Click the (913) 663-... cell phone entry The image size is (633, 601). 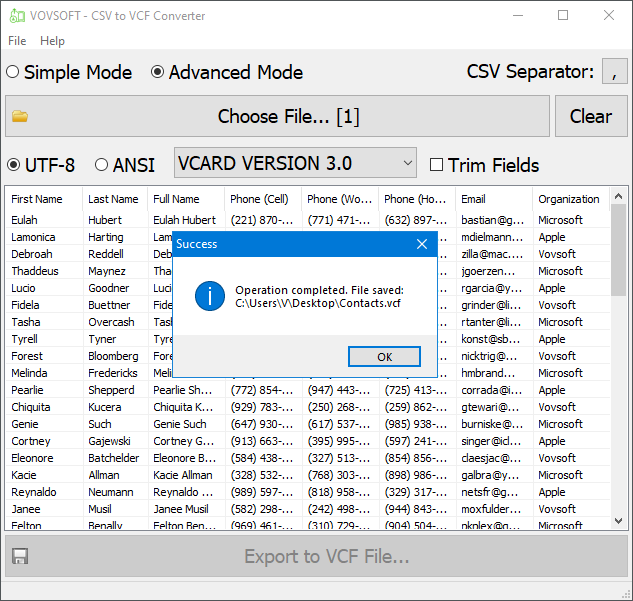coord(262,441)
